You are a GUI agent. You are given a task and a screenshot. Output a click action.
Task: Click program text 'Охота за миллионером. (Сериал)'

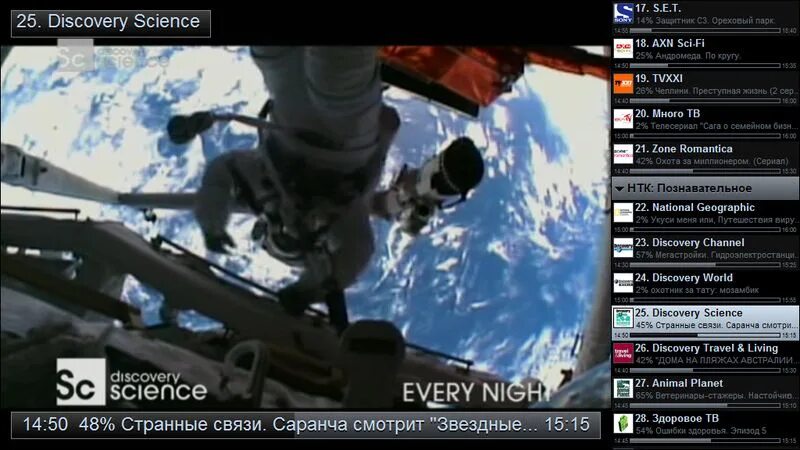tap(722, 161)
